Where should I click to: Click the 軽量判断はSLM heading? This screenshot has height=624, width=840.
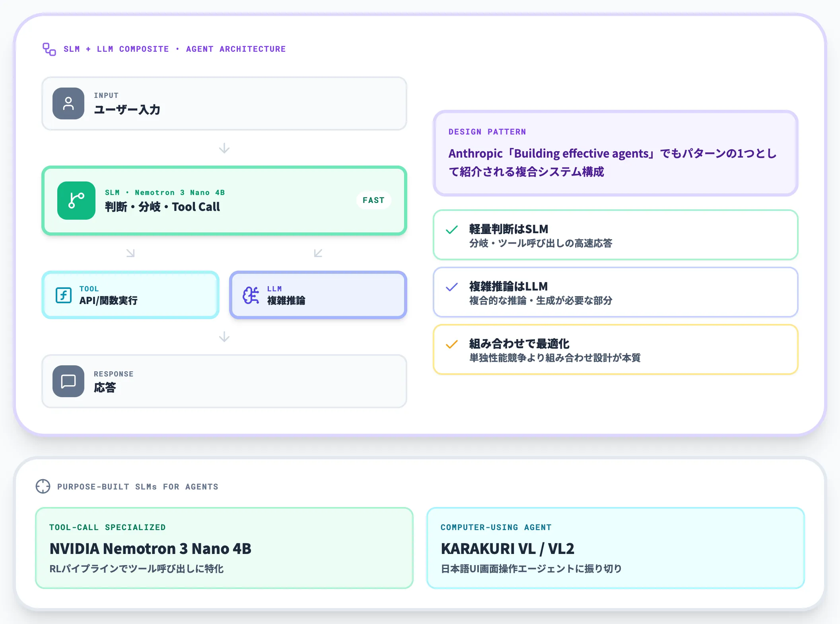coord(509,229)
